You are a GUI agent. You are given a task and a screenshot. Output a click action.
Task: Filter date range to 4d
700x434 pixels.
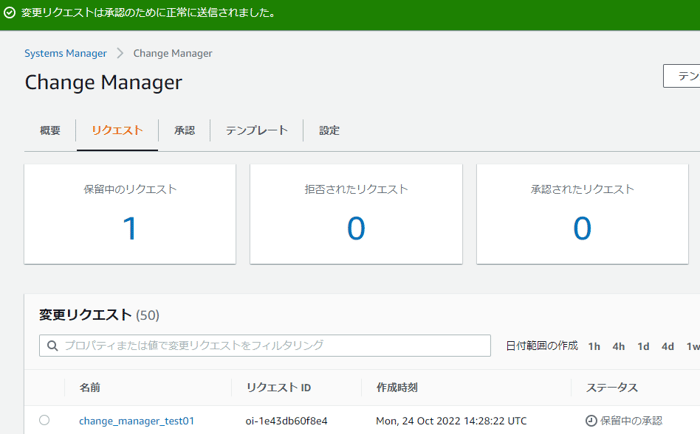(668, 346)
